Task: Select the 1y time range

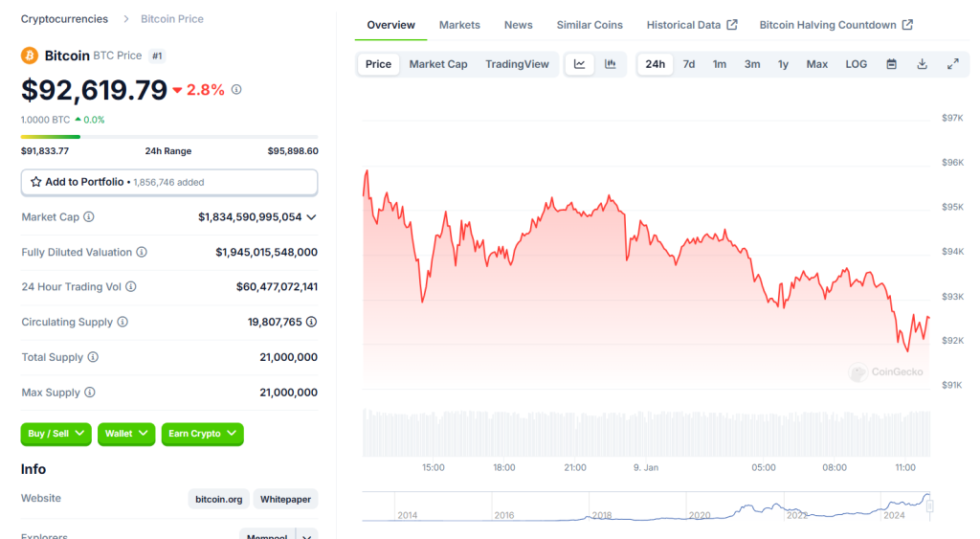Action: tap(783, 64)
